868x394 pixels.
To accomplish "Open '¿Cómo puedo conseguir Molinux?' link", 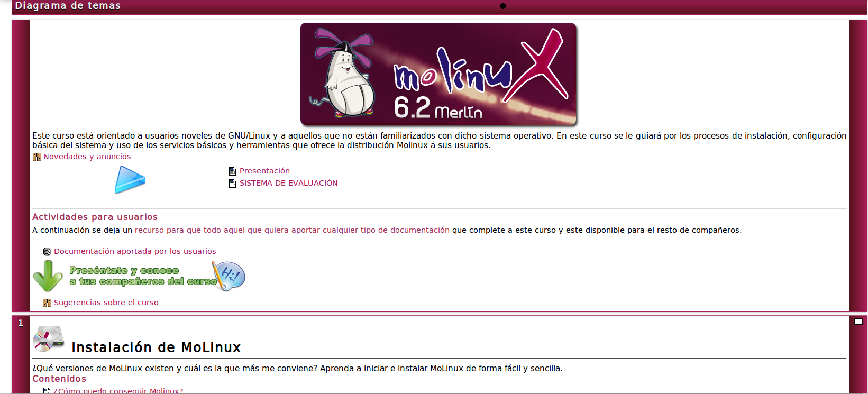I will pos(118,390).
